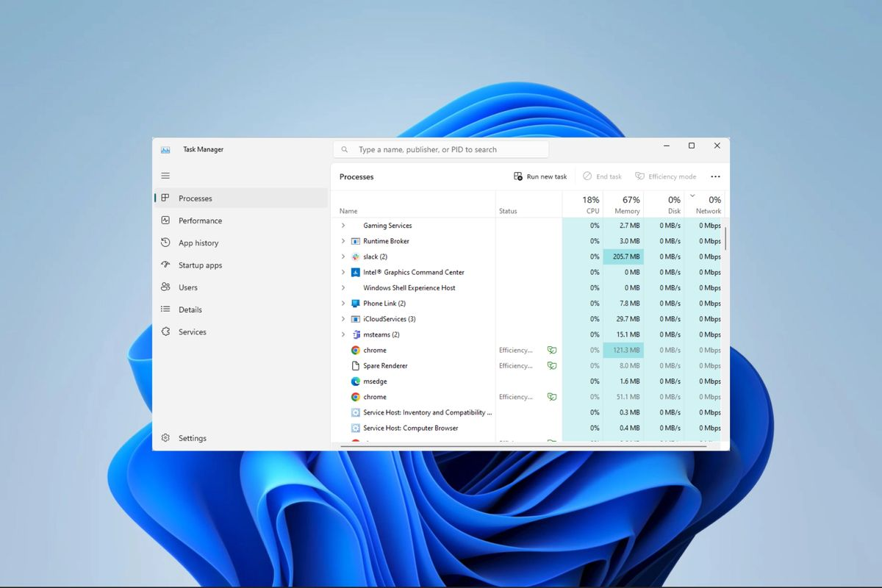Click the horizontal scrollbar below process list
The image size is (882, 588).
[523, 445]
